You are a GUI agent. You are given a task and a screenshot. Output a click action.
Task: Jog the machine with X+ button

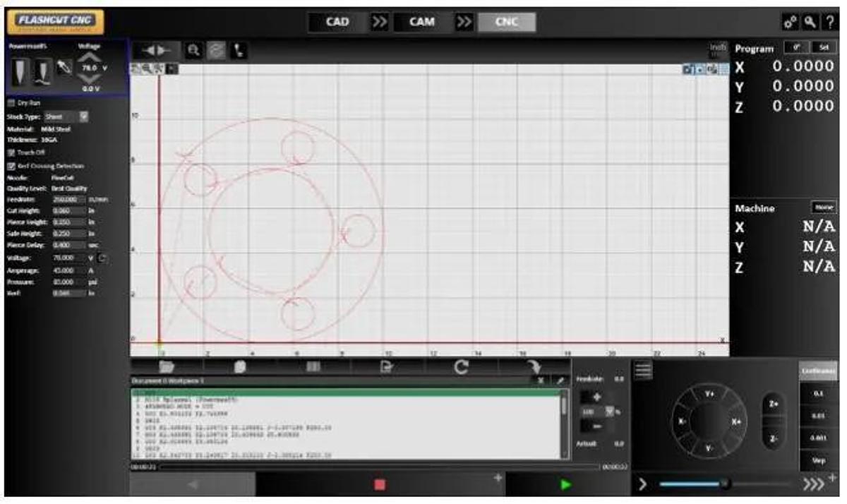(x=735, y=421)
